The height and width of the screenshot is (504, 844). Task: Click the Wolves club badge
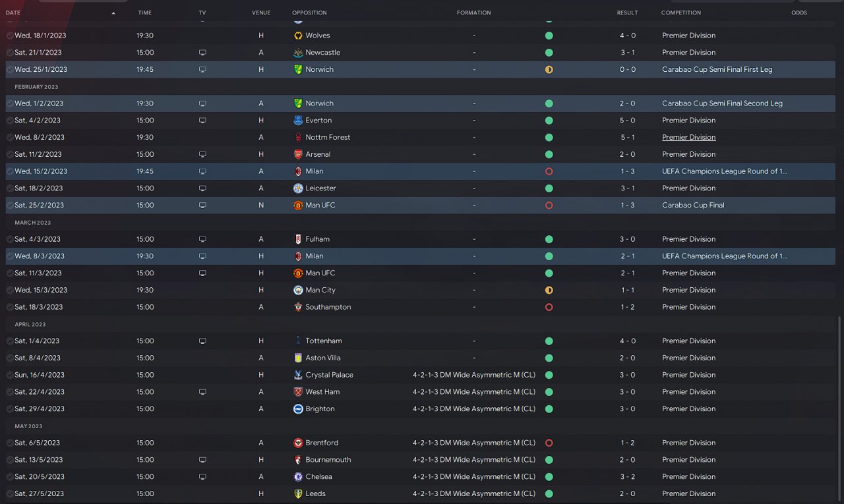coord(298,36)
